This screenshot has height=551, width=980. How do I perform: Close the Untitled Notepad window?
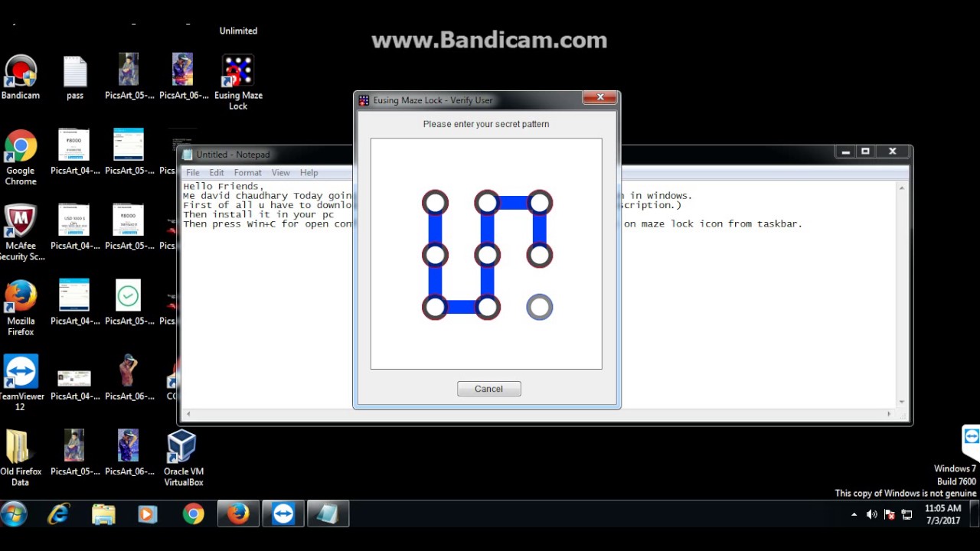click(x=892, y=152)
